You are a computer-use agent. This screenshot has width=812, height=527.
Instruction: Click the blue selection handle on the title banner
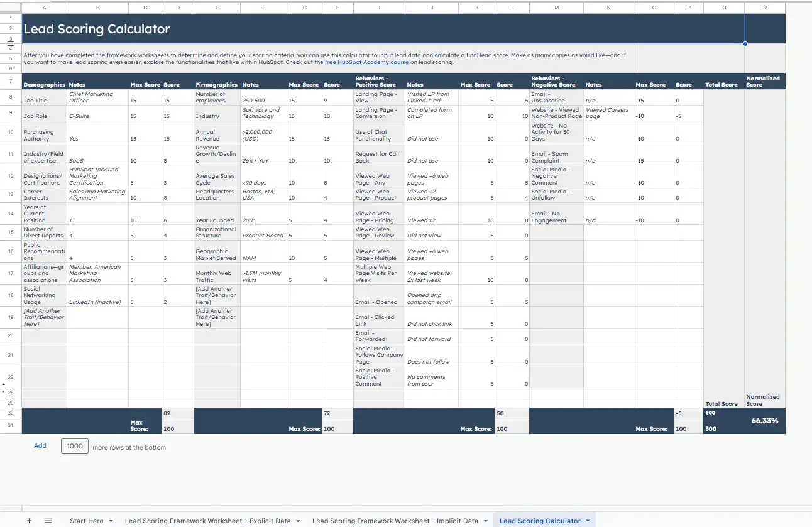pos(745,44)
